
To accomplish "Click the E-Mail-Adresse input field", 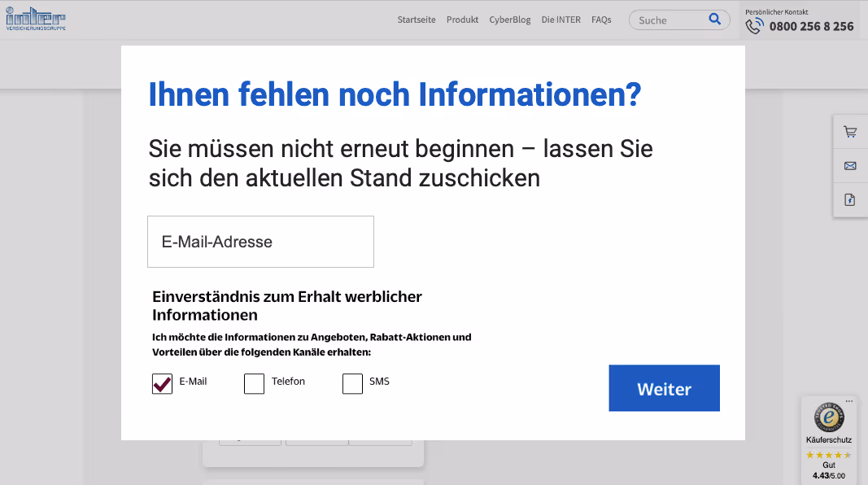I will tap(260, 241).
